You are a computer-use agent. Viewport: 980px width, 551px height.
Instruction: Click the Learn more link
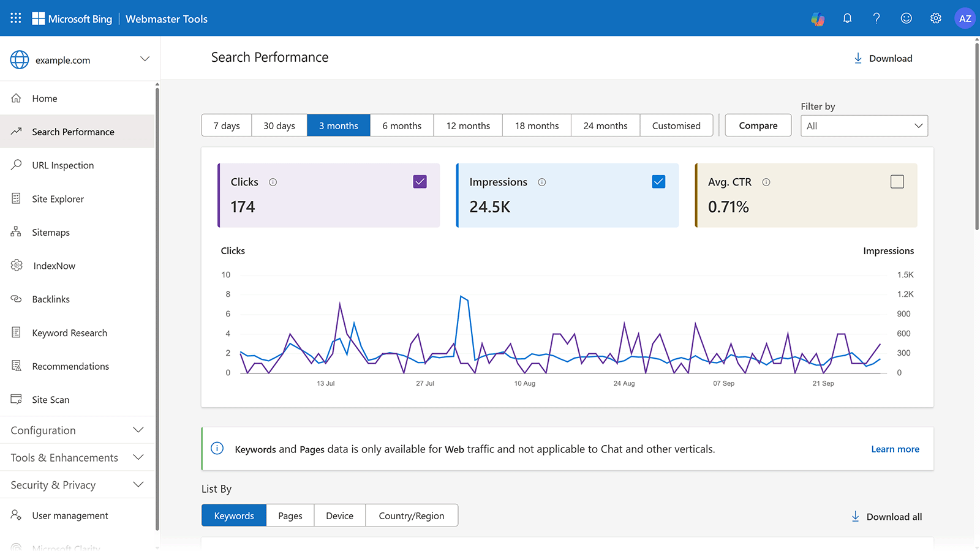(895, 449)
